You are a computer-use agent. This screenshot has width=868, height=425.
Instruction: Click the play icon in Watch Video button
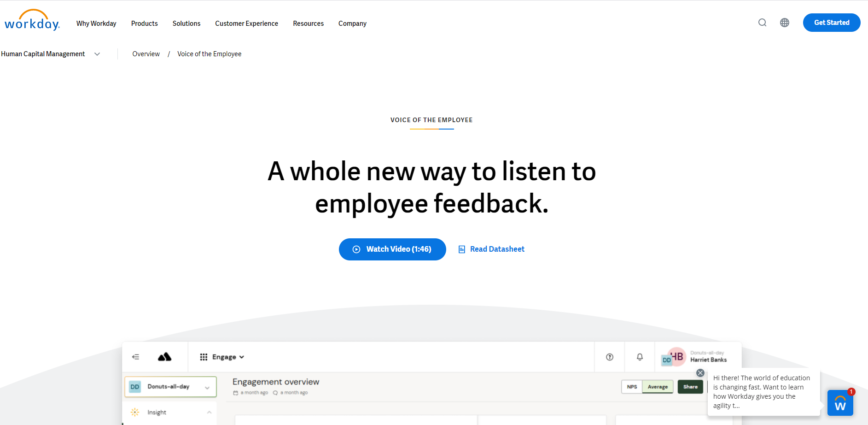356,249
